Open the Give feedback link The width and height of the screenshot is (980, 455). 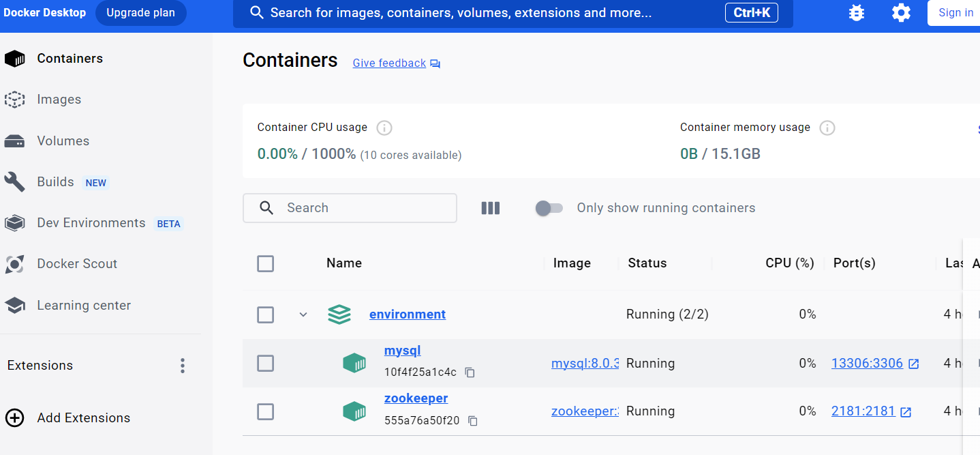tap(389, 63)
